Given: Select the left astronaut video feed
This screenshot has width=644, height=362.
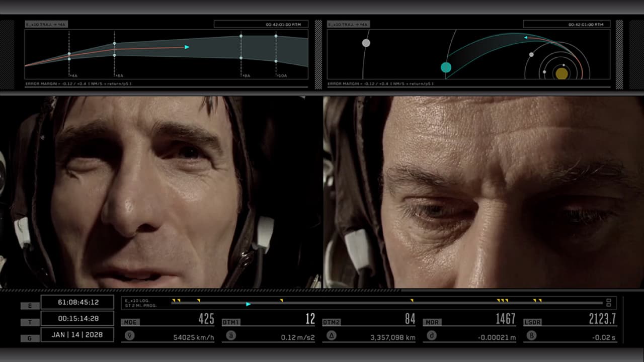Looking at the screenshot, I should (x=160, y=192).
